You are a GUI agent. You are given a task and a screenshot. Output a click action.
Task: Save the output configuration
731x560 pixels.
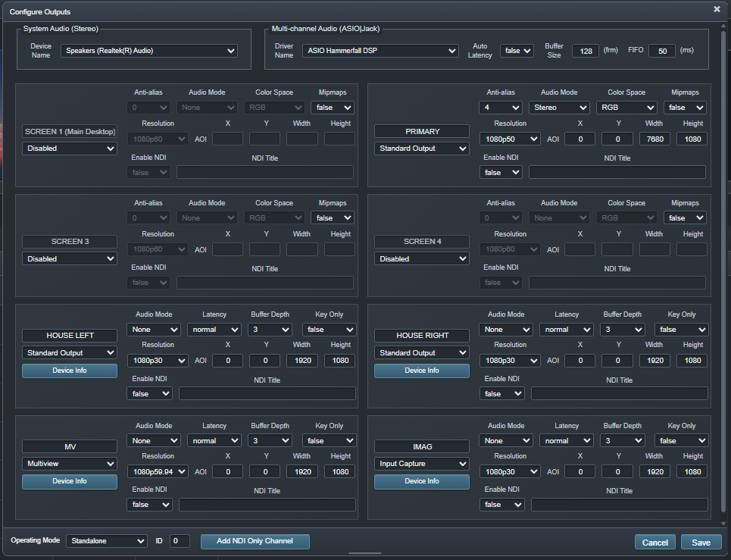701,543
